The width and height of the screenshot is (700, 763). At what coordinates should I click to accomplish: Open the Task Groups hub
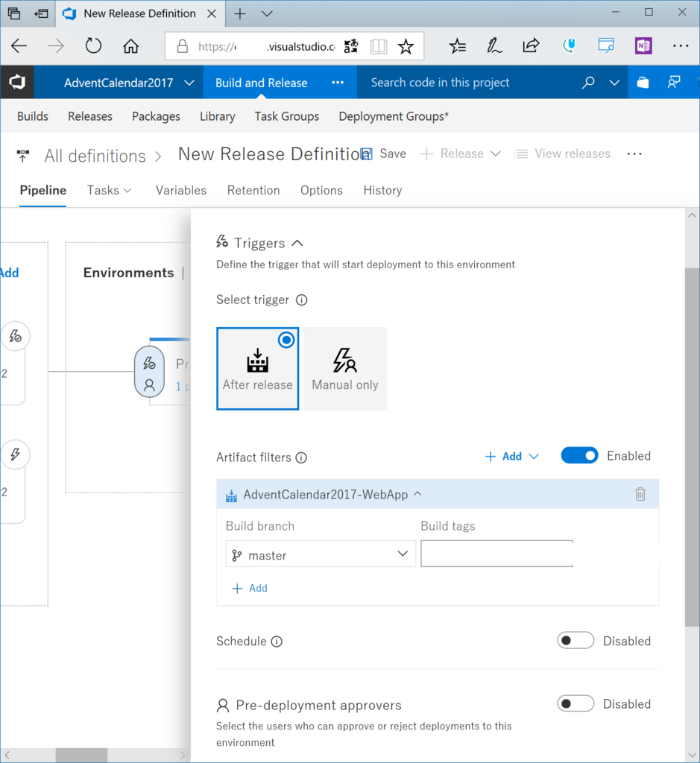tap(287, 116)
